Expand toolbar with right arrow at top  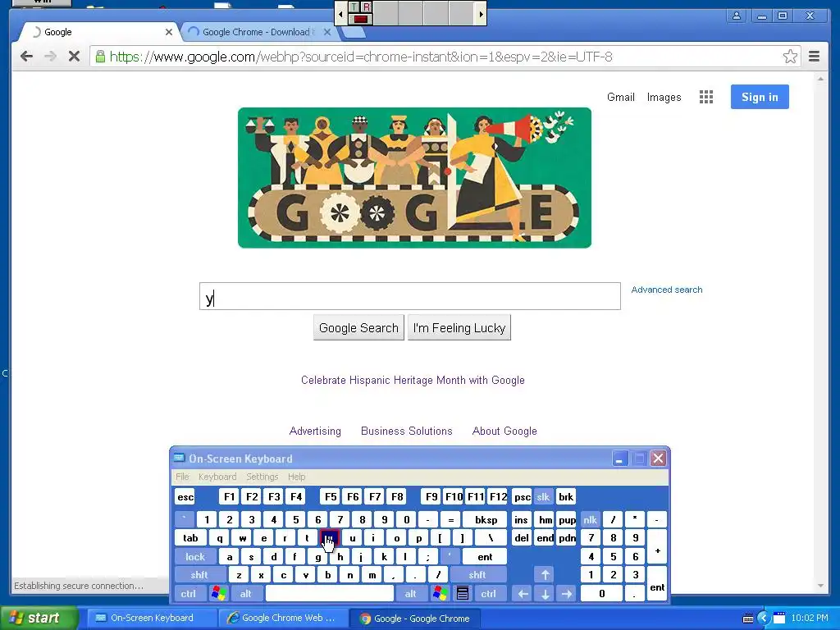pyautogui.click(x=481, y=14)
